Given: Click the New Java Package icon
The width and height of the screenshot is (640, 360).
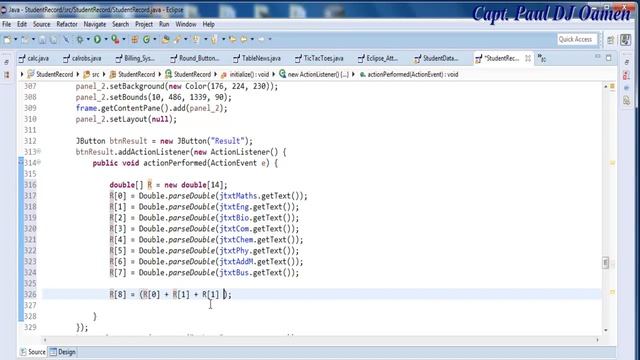Looking at the screenshot, I should coord(134,40).
